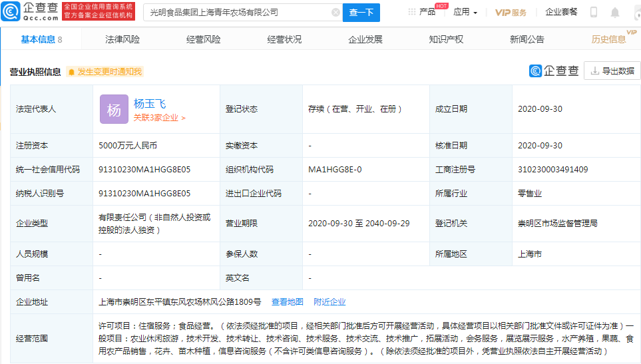Click the 企查查 watermark logo beside export
The width and height of the screenshot is (641, 364).
click(554, 71)
